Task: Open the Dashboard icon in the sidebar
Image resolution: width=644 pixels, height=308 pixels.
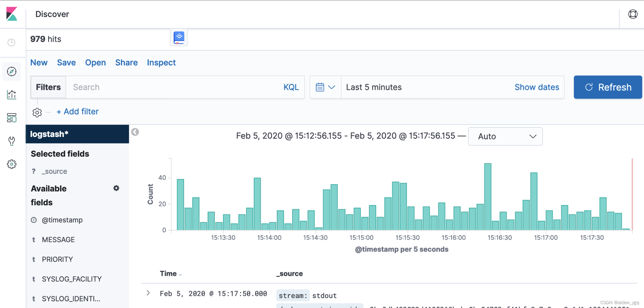Action: pyautogui.click(x=12, y=118)
